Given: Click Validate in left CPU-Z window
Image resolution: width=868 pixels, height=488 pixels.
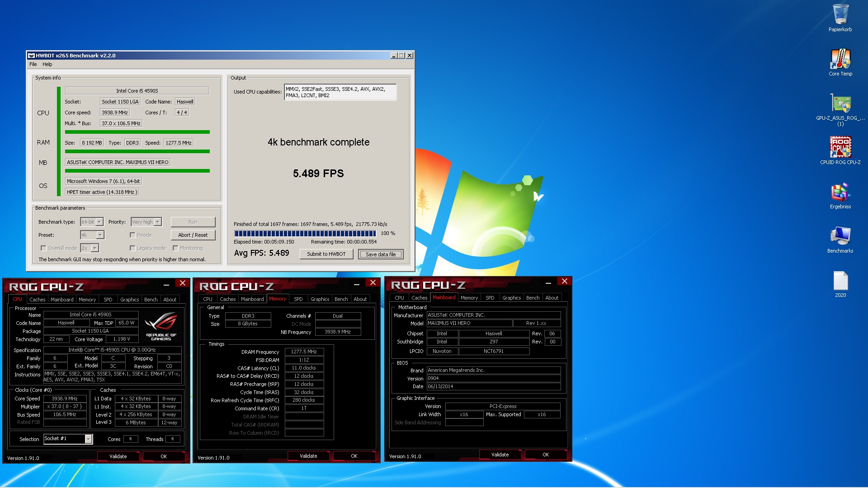Looking at the screenshot, I should tap(118, 456).
